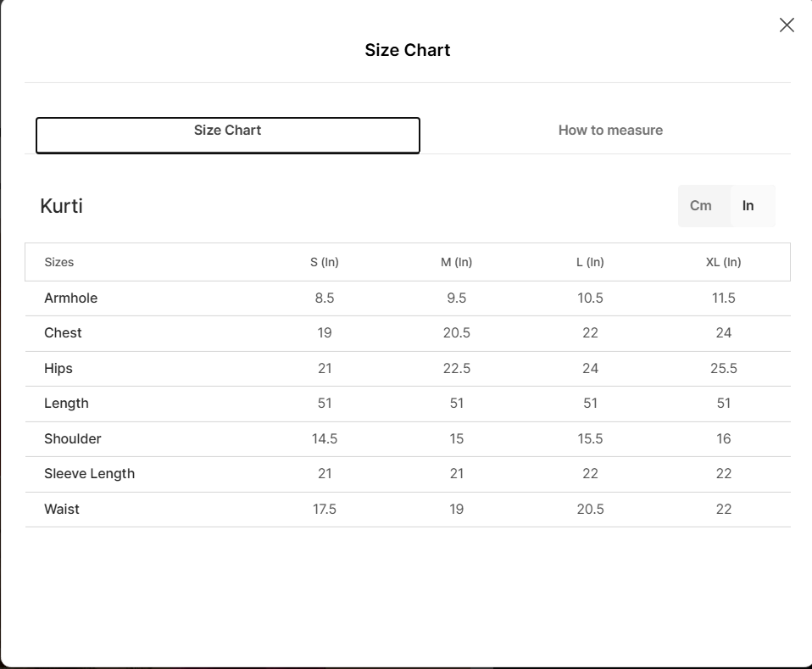Click the Shoulder row label
The image size is (812, 669).
click(73, 439)
